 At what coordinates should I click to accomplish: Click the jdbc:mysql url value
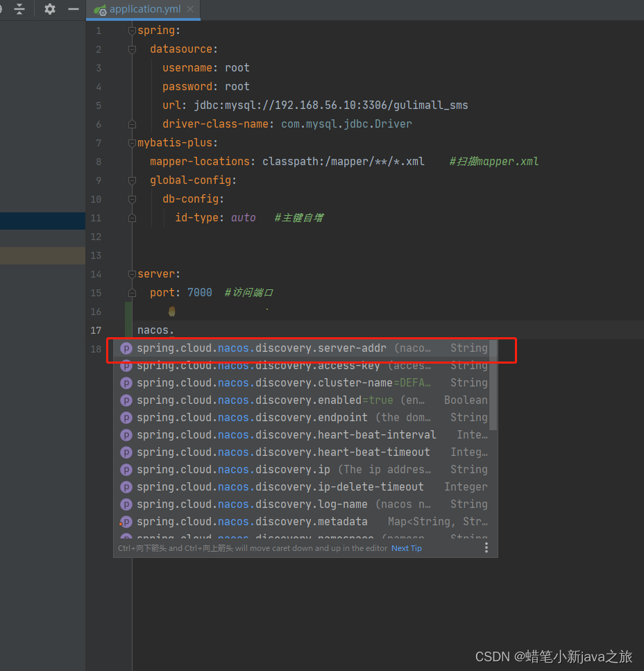coord(331,105)
